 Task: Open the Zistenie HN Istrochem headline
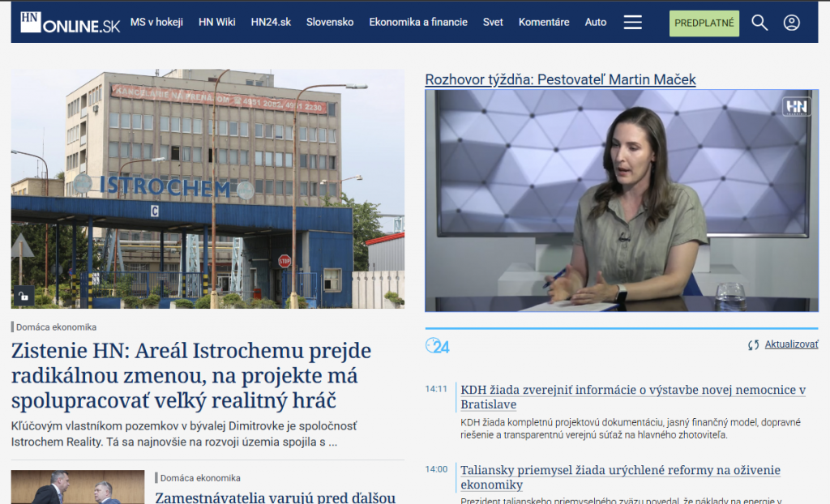[191, 375]
